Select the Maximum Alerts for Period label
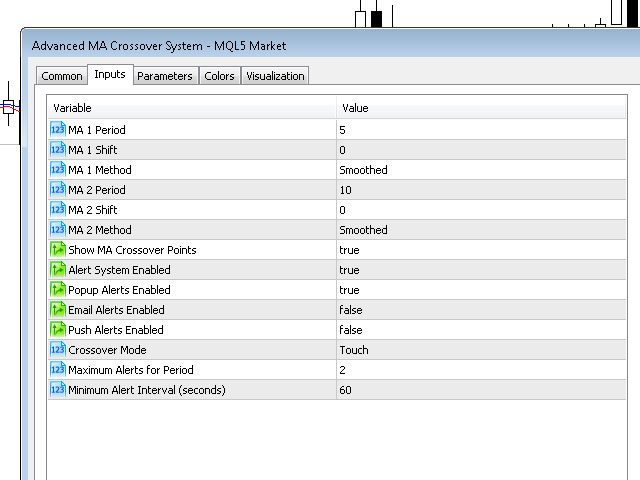 pos(131,370)
